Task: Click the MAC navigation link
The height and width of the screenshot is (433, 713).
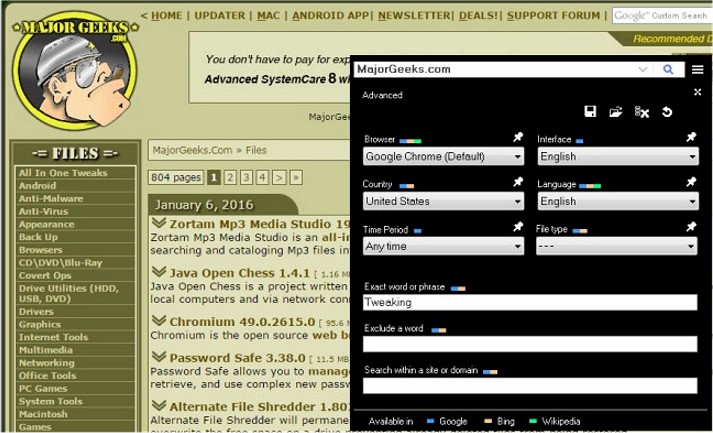Action: pyautogui.click(x=268, y=15)
